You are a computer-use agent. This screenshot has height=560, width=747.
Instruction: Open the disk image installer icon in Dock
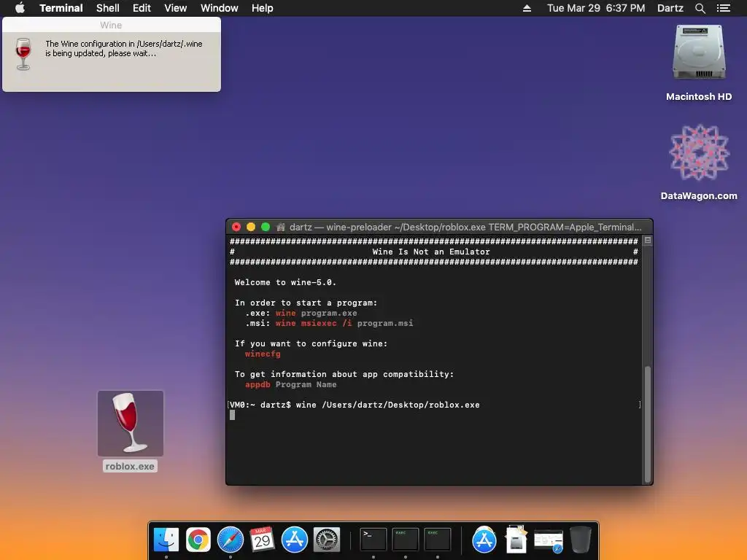coord(516,539)
